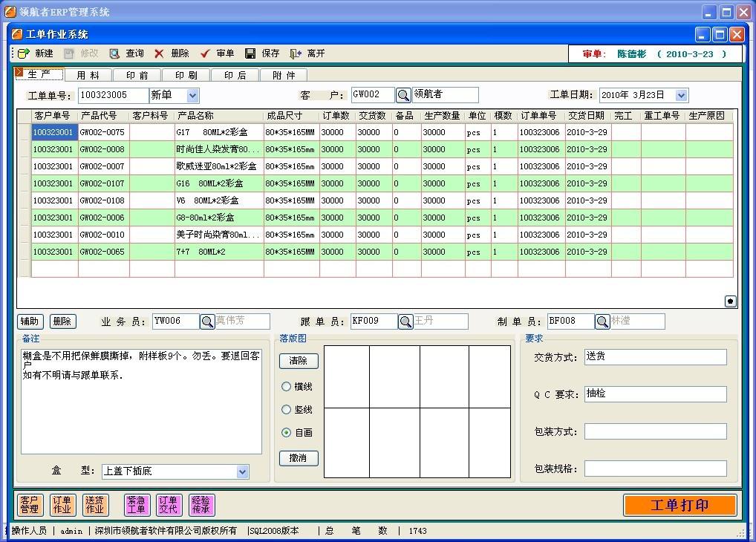Click the 客户单号 column header
The image size is (756, 542).
[x=54, y=116]
